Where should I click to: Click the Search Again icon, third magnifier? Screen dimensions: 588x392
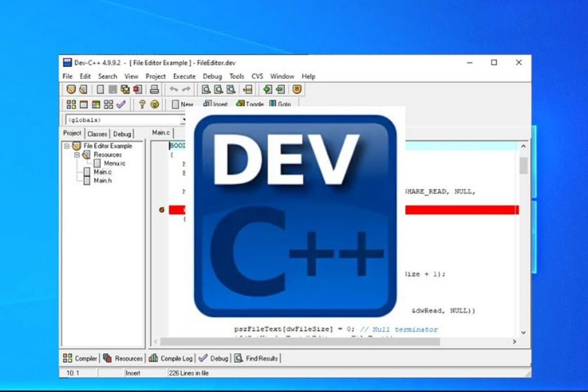231,89
